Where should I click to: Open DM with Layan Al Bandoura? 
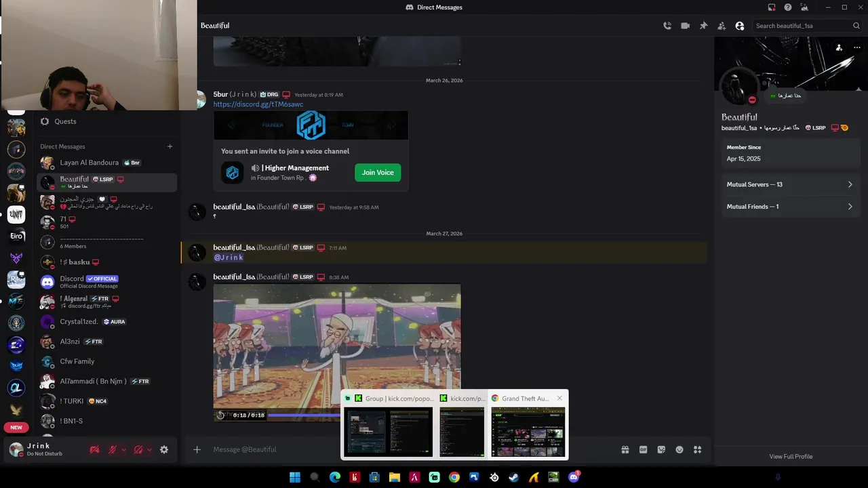click(x=107, y=163)
